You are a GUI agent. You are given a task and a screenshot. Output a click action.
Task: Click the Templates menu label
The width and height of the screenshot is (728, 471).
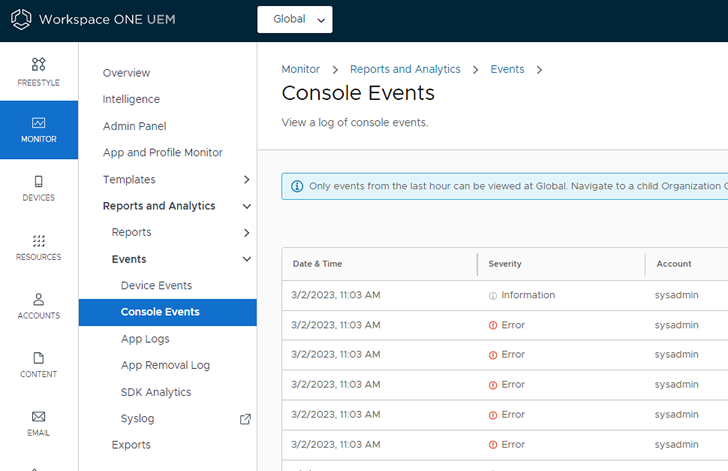coord(129,180)
